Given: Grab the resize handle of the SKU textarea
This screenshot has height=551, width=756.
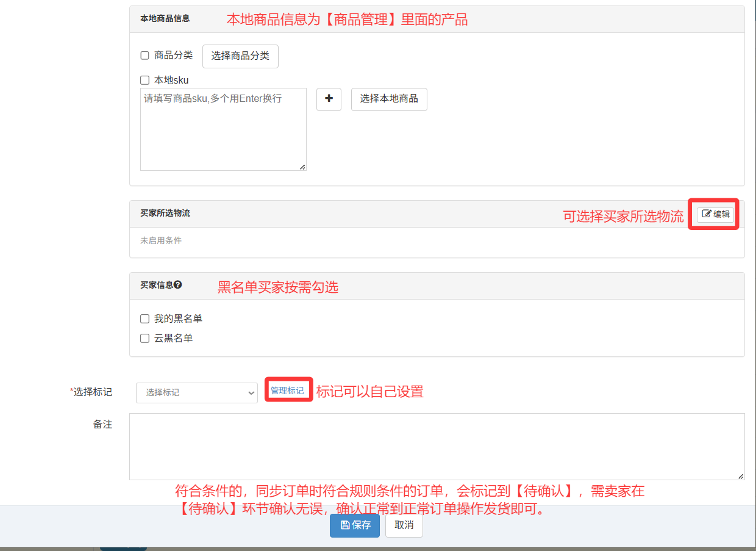Looking at the screenshot, I should [302, 167].
